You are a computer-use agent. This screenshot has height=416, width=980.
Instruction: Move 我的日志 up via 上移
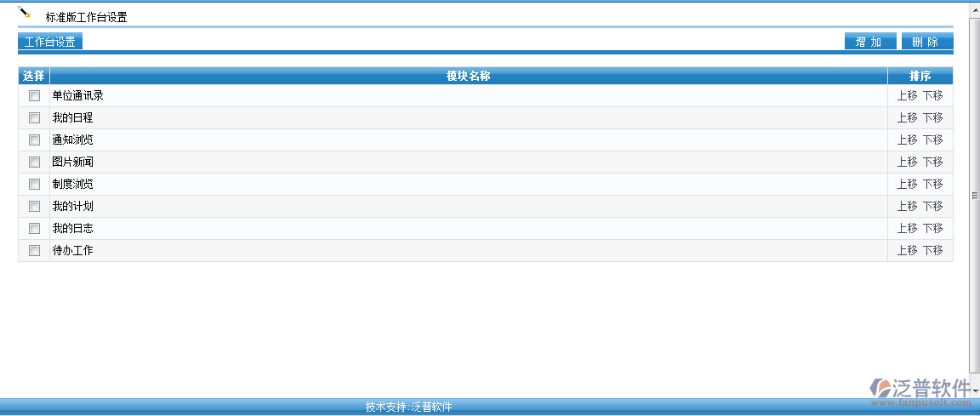(908, 229)
